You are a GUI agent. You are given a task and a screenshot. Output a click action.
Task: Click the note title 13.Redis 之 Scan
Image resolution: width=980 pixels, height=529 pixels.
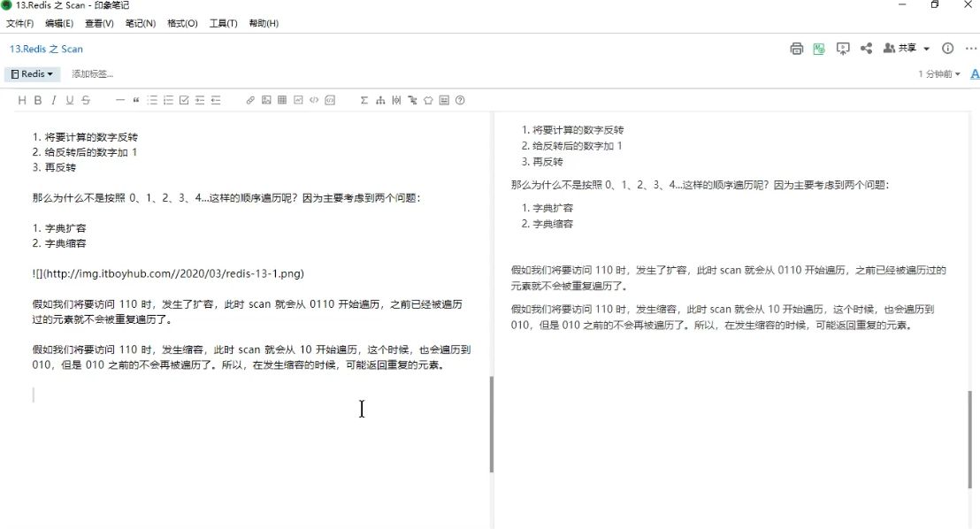tap(46, 49)
